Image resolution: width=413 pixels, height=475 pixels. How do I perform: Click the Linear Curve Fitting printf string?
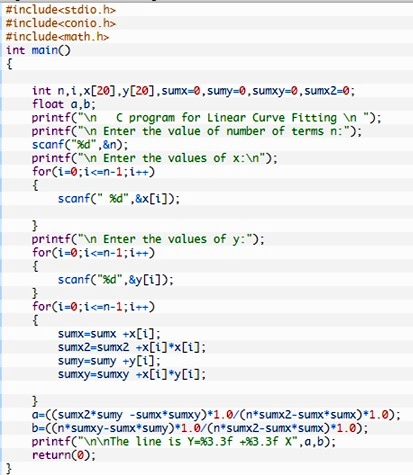coord(207,118)
